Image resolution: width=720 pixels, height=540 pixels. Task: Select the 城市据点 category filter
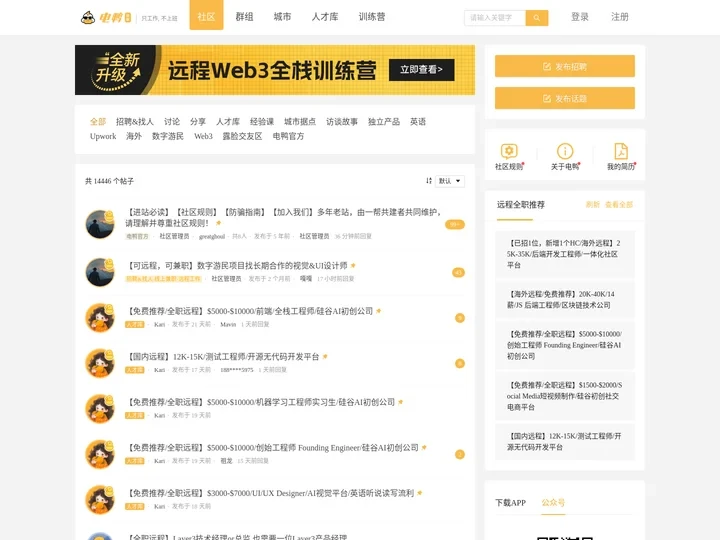(300, 122)
